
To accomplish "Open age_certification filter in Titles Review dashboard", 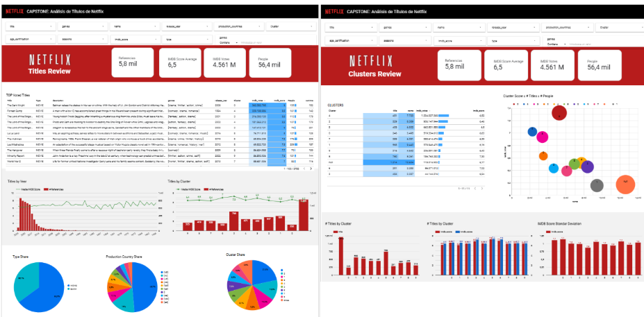I will (x=31, y=40).
